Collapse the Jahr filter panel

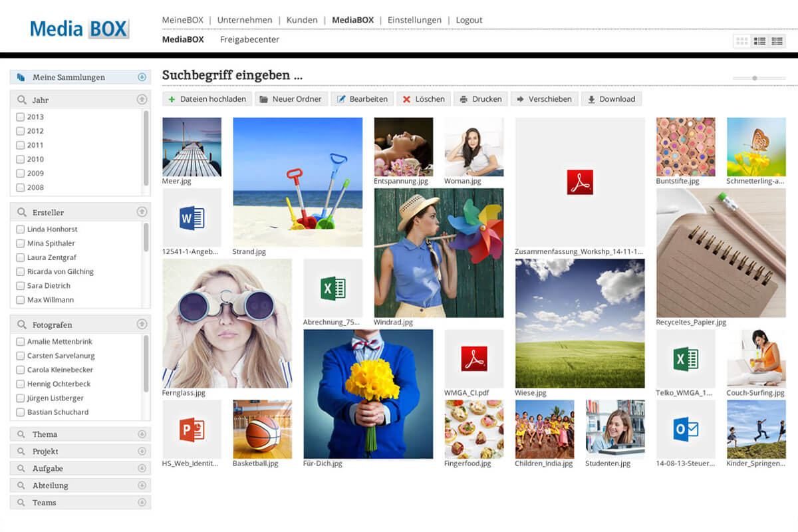point(142,100)
